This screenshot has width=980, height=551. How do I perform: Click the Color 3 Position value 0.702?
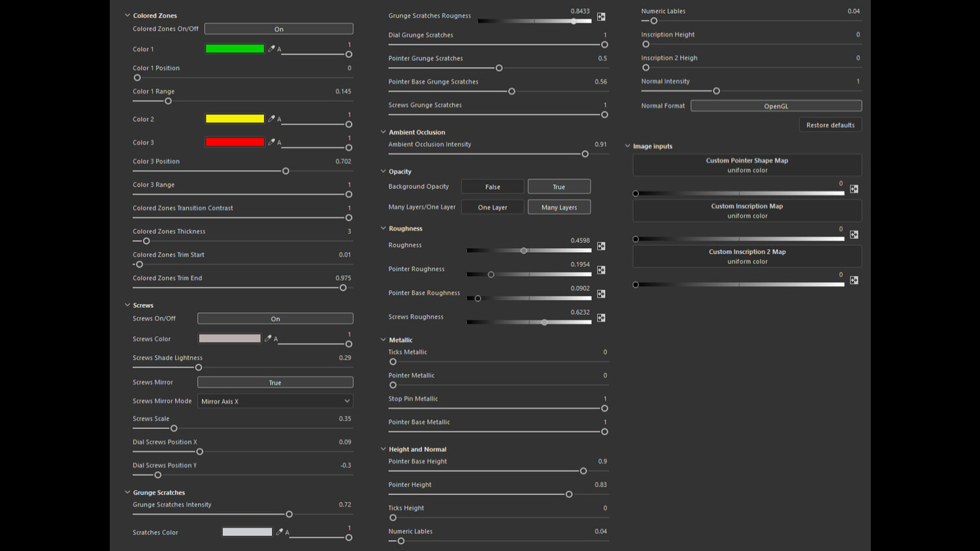[x=343, y=161]
